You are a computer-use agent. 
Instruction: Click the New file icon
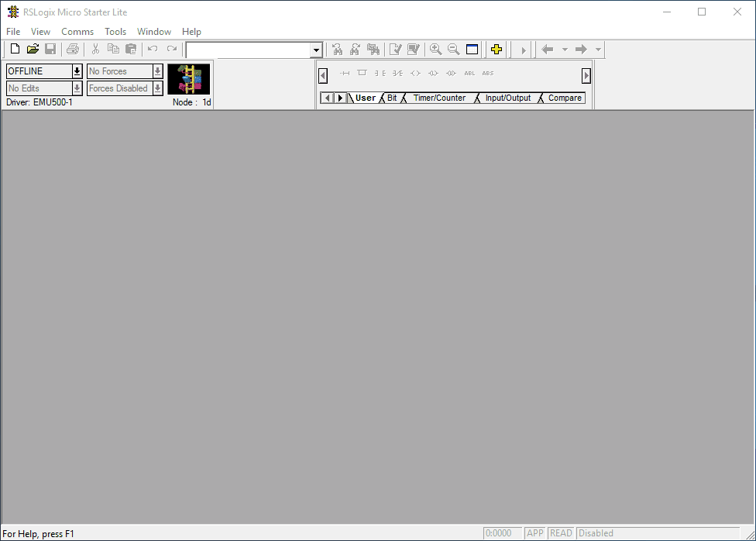coord(15,50)
